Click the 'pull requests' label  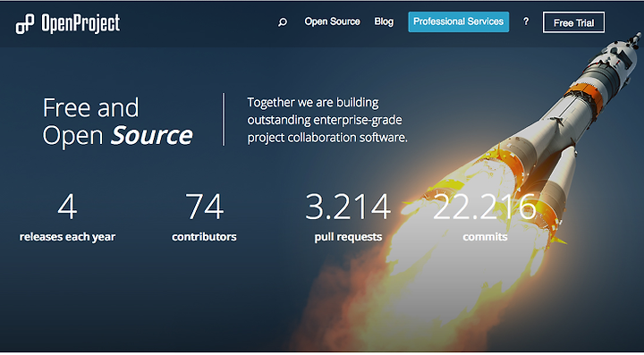(x=348, y=237)
